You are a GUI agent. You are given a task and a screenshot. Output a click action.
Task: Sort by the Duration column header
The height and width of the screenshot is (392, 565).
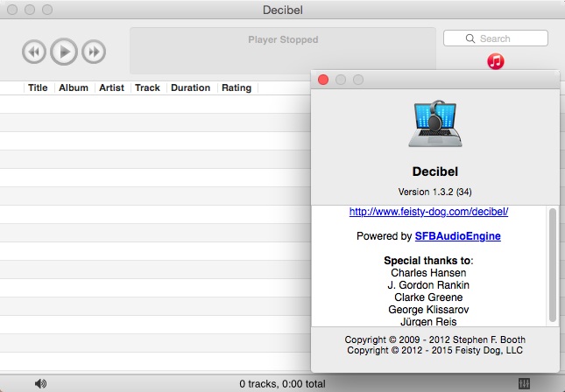point(190,87)
